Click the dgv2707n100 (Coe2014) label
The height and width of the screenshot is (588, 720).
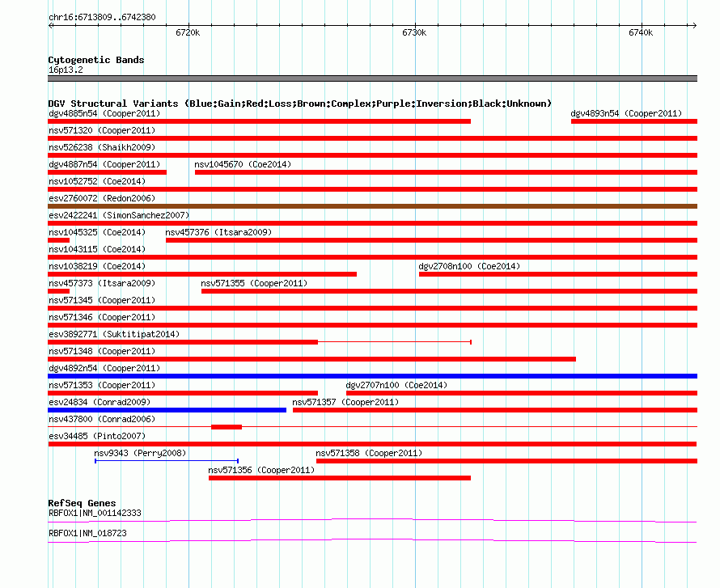tap(396, 385)
